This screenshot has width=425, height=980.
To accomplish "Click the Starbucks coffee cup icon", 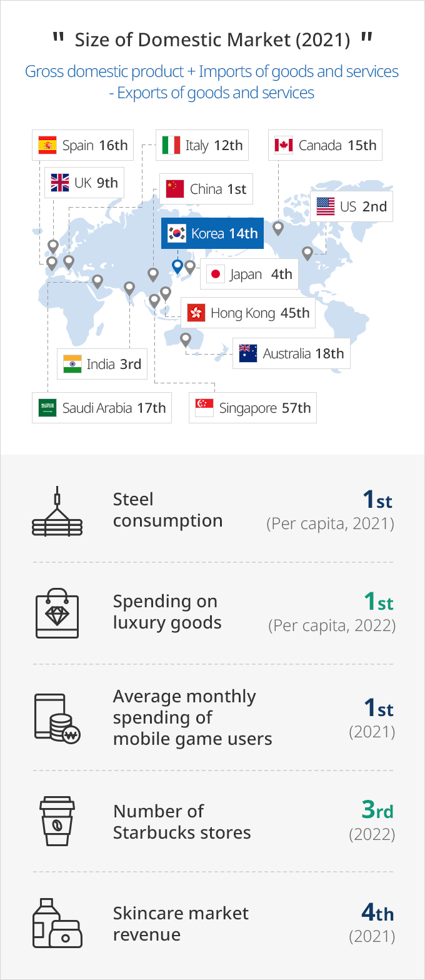I will point(57,821).
